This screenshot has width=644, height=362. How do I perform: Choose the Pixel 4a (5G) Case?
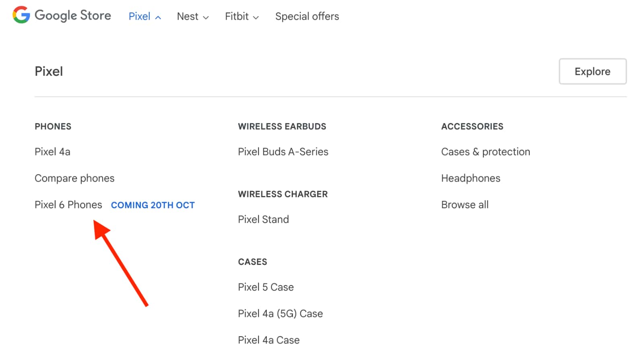(x=280, y=314)
